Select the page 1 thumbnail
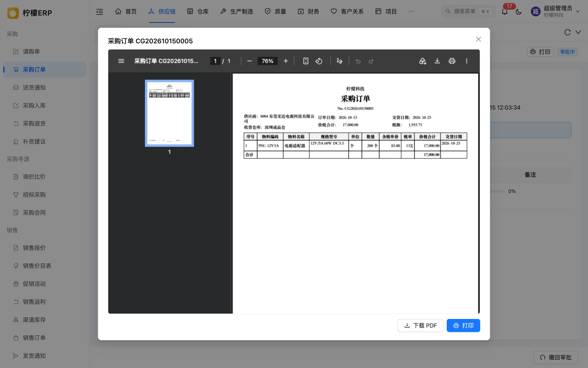Image resolution: width=588 pixels, height=368 pixels. pyautogui.click(x=169, y=113)
